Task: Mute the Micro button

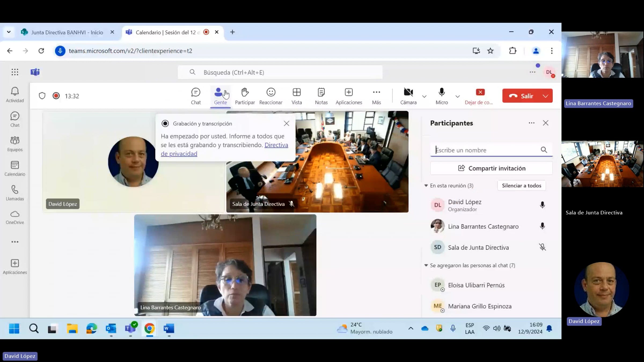Action: 442,96
